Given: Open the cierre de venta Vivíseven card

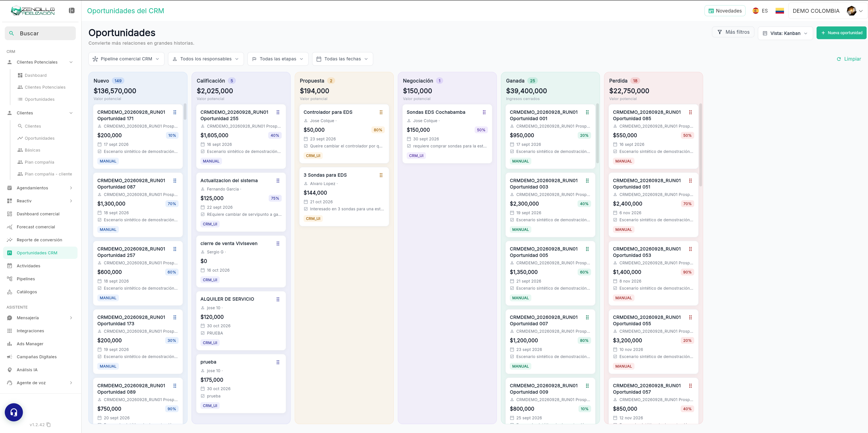Looking at the screenshot, I should [241, 262].
